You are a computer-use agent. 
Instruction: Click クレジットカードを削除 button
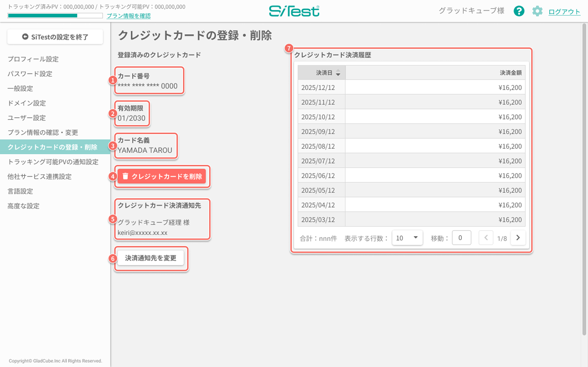[x=162, y=176]
